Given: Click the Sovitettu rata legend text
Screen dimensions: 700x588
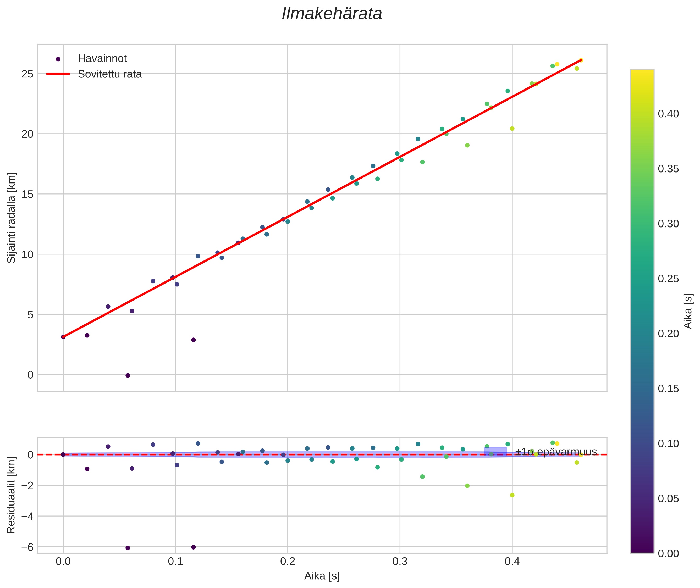Looking at the screenshot, I should coord(110,74).
